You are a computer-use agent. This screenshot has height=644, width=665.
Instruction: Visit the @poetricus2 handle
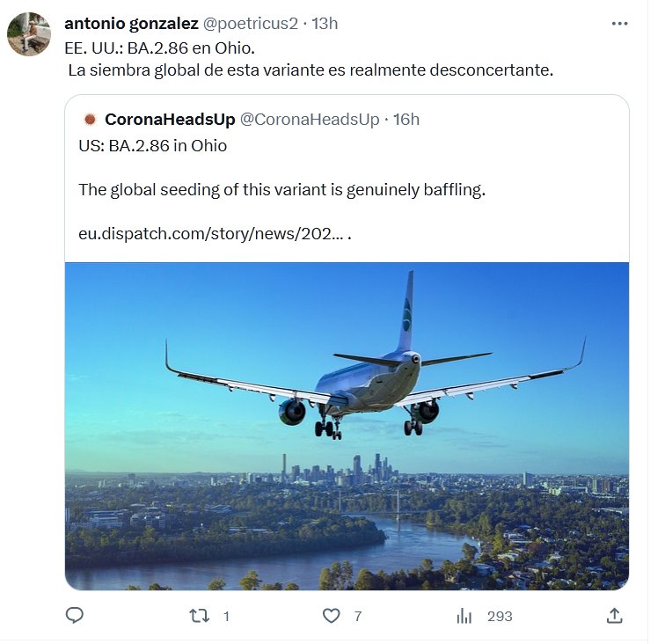(251, 24)
